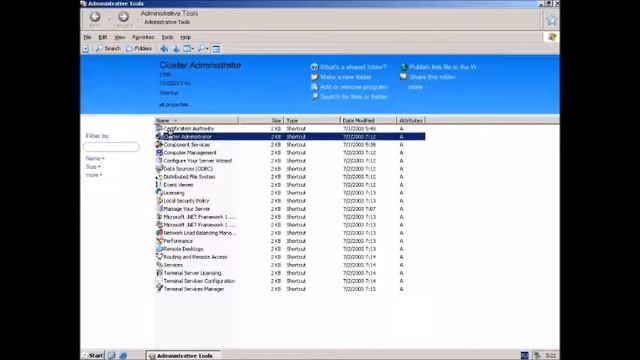Viewport: 640px width, 360px height.
Task: Click the blue left arrow toolbar icon
Action: [x=164, y=49]
